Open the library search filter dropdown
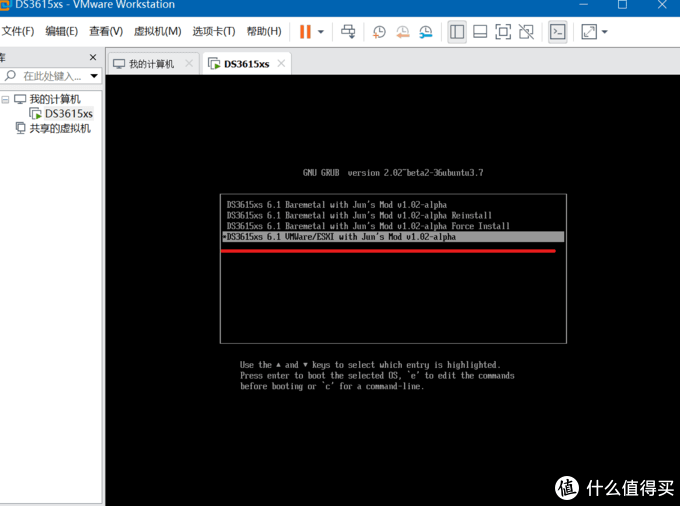 click(x=94, y=76)
